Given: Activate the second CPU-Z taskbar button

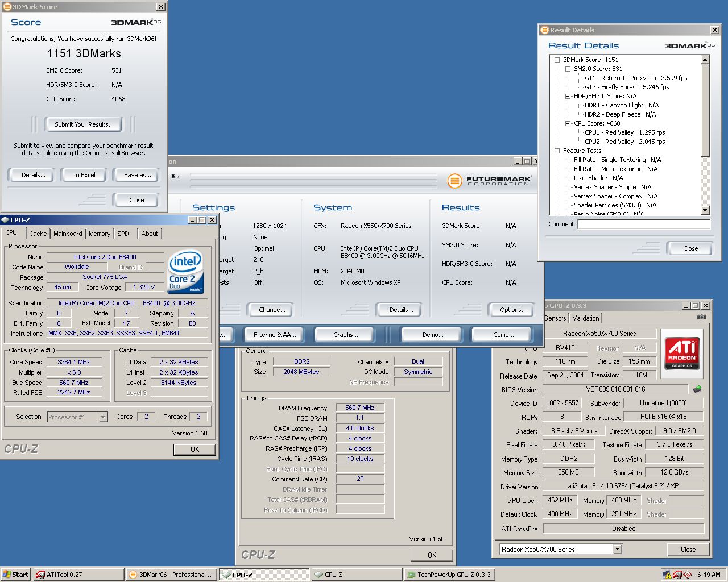Looking at the screenshot, I should [357, 575].
